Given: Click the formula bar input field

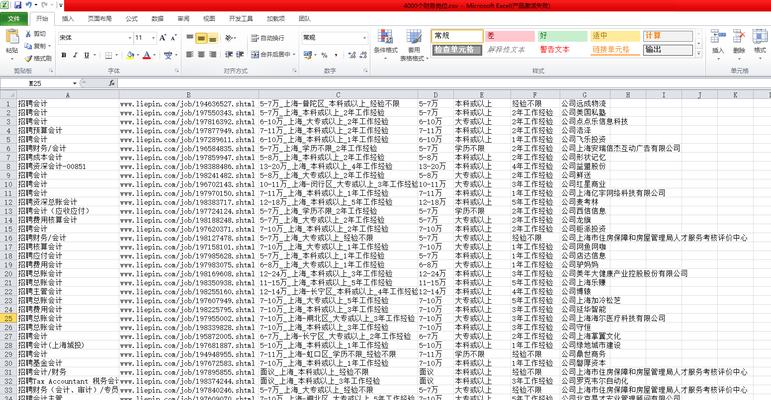Looking at the screenshot, I should coord(443,83).
